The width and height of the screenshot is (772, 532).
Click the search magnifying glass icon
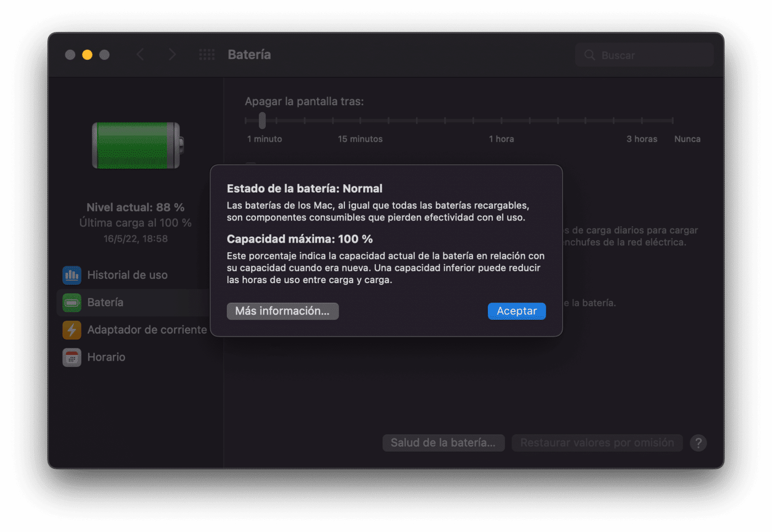[x=590, y=55]
